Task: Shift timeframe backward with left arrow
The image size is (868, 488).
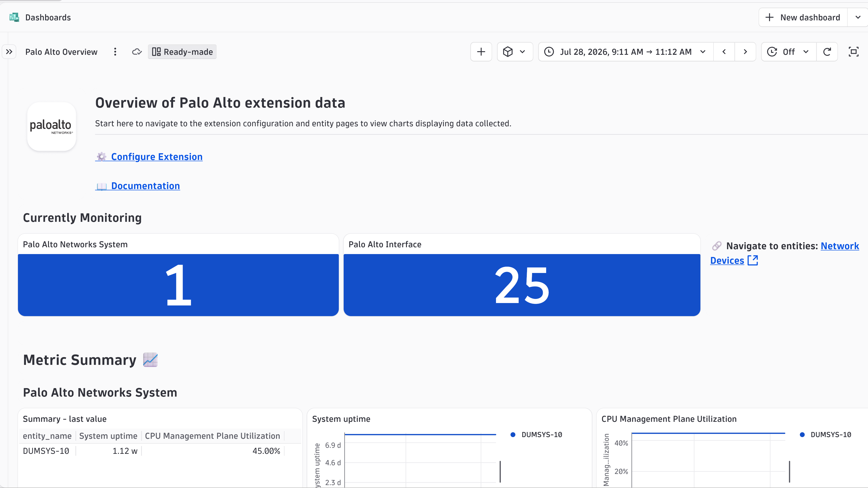Action: (724, 52)
